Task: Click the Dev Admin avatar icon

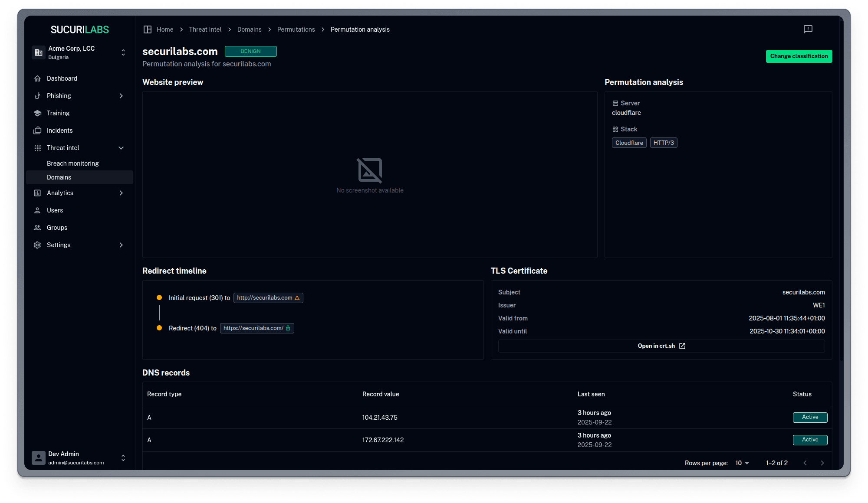Action: click(x=39, y=458)
